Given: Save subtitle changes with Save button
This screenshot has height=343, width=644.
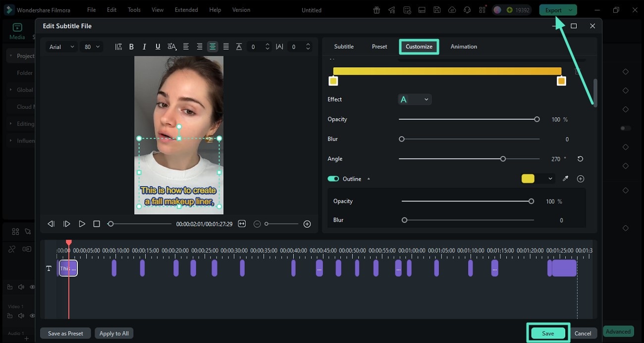Looking at the screenshot, I should [547, 333].
